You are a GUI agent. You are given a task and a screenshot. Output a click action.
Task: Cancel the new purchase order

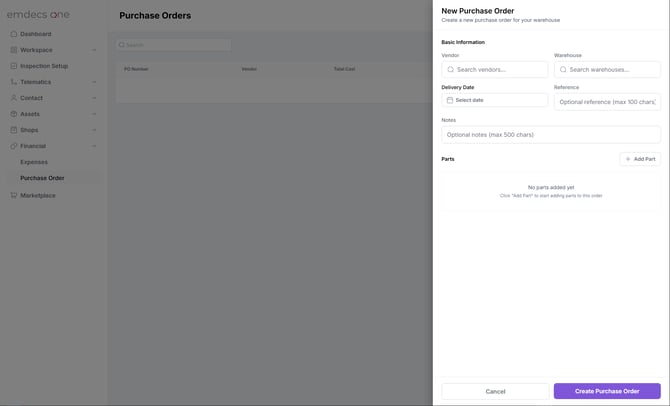[x=495, y=391]
